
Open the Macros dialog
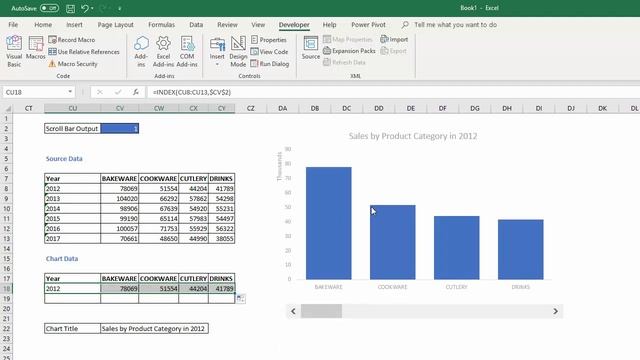pyautogui.click(x=36, y=48)
